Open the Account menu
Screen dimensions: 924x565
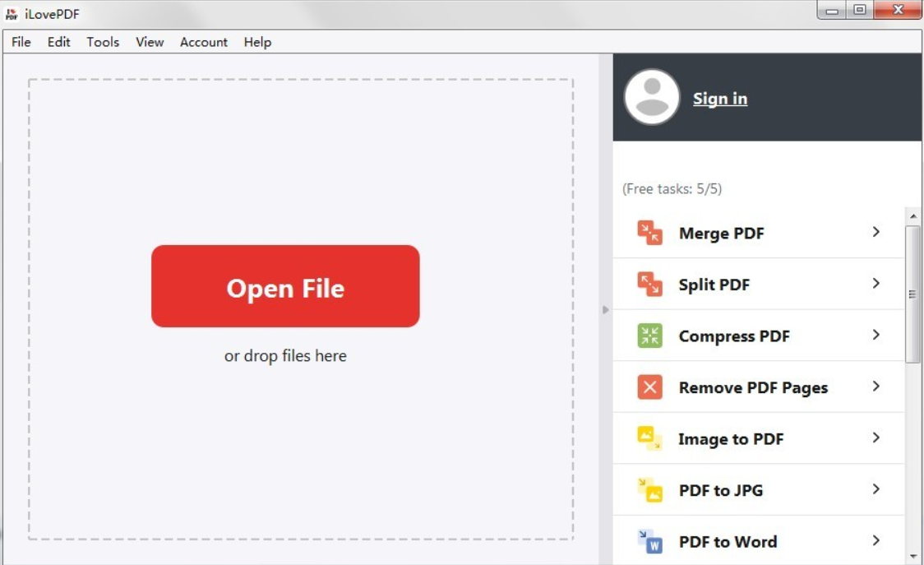click(203, 42)
